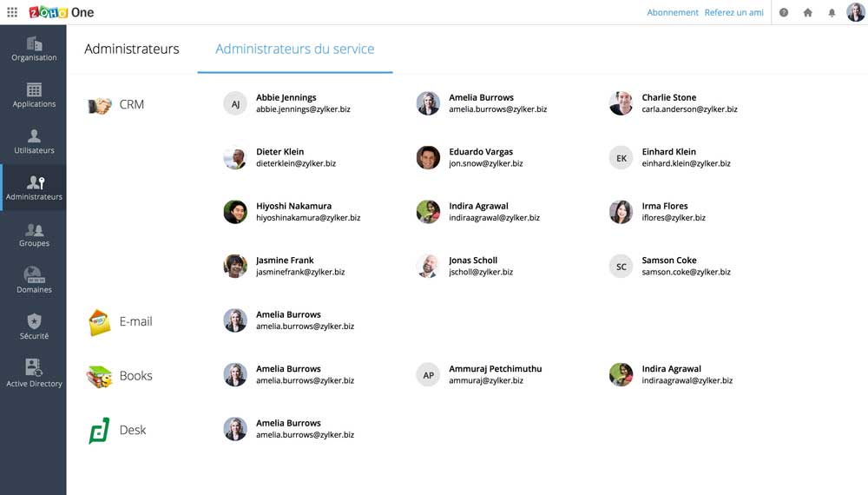This screenshot has height=495, width=868.
Task: Go to Utilisateurs in the sidebar
Action: click(34, 142)
